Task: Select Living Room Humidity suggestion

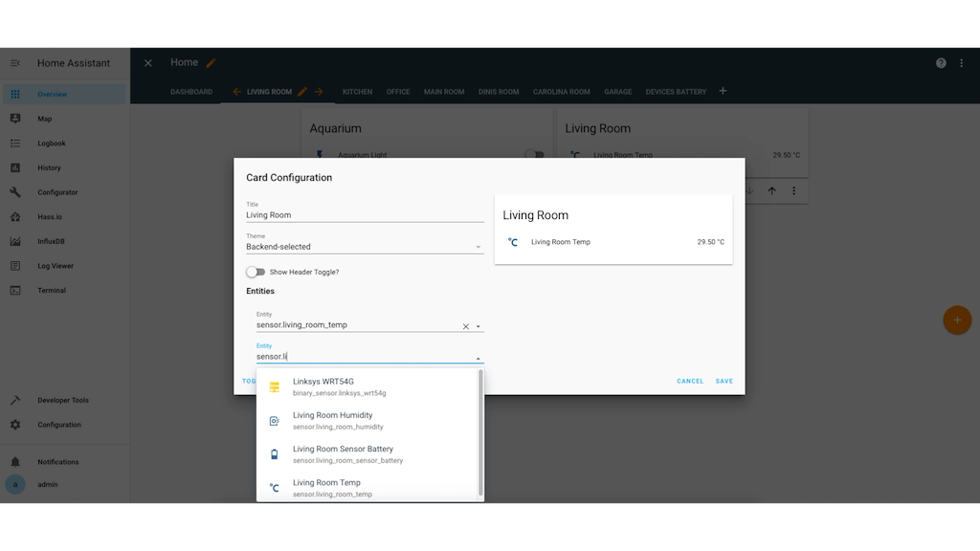Action: click(x=367, y=421)
